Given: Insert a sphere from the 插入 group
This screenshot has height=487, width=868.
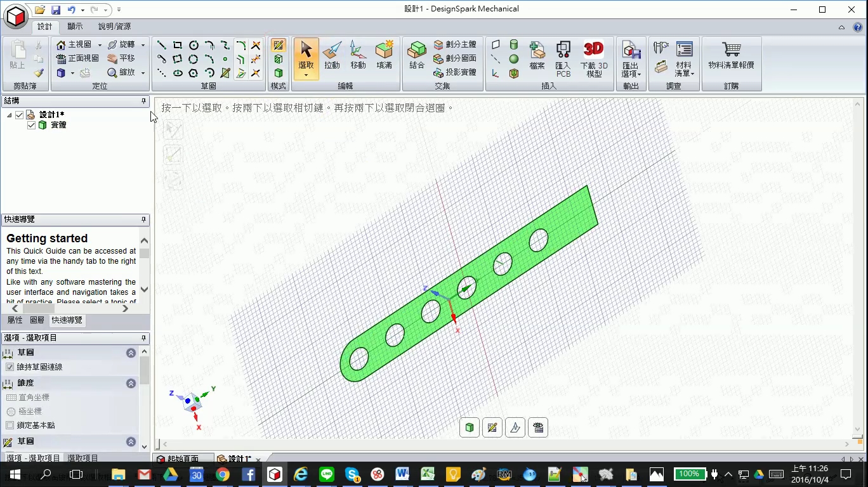Looking at the screenshot, I should pyautogui.click(x=514, y=59).
